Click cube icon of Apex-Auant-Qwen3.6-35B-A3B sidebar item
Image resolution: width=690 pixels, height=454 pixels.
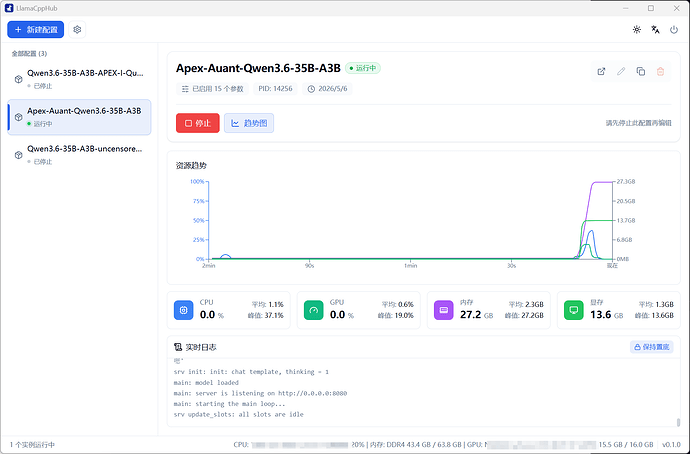(18, 117)
